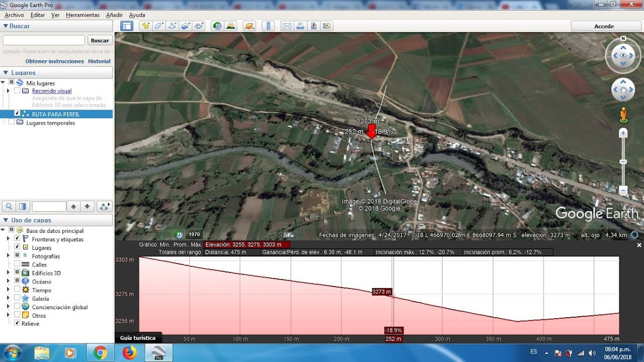Move selected place down with arrow
This screenshot has width=644, height=362.
tap(87, 206)
